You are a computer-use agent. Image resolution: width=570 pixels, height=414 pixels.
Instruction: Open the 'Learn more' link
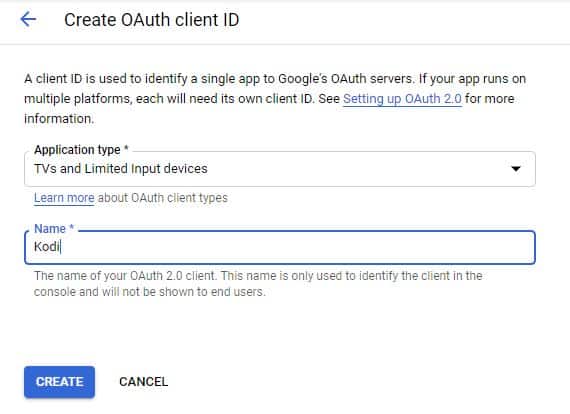[64, 198]
